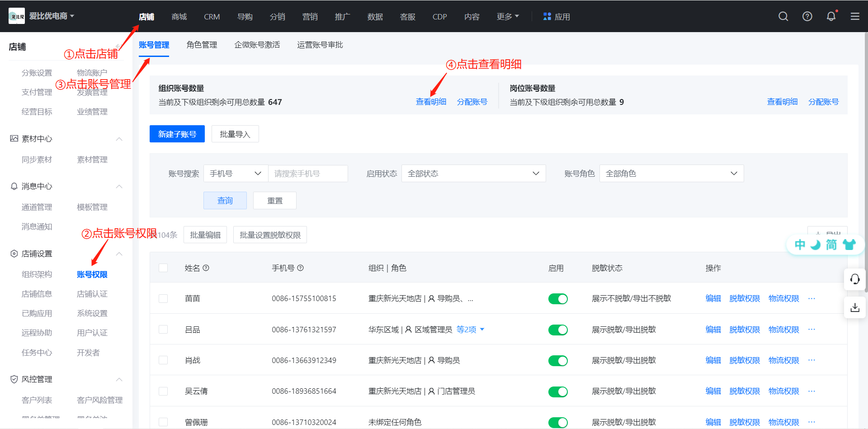The height and width of the screenshot is (429, 868).
Task: Open the notification bell
Action: click(831, 17)
